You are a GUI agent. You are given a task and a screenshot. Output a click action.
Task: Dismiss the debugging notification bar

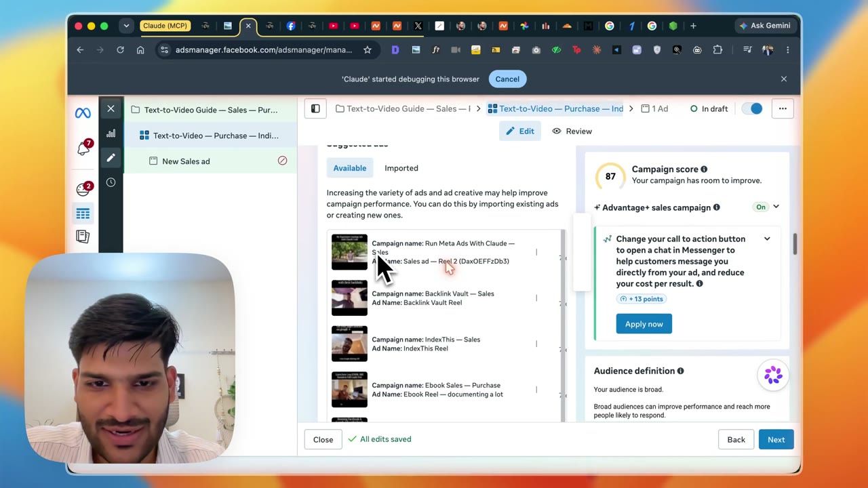coord(784,79)
